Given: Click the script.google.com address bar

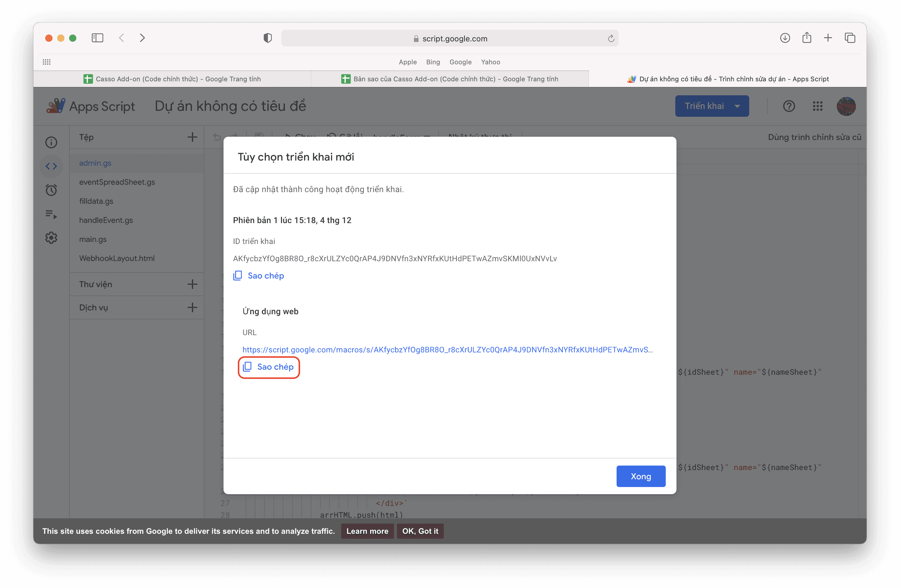Looking at the screenshot, I should [450, 38].
